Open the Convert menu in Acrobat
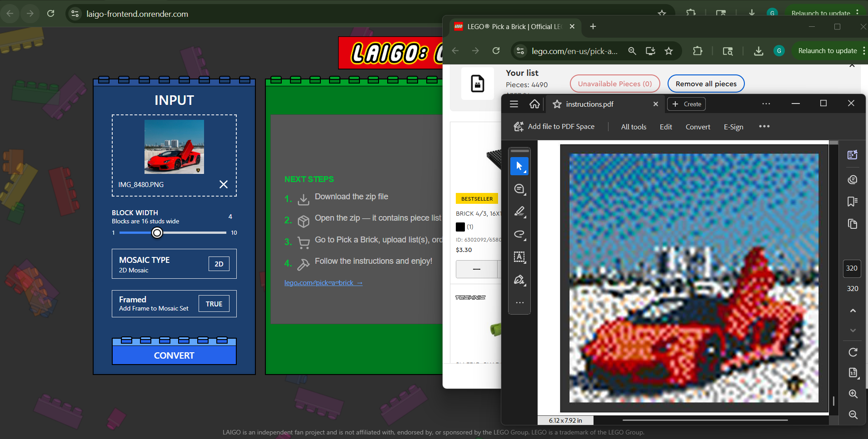This screenshot has width=868, height=439. (x=698, y=127)
